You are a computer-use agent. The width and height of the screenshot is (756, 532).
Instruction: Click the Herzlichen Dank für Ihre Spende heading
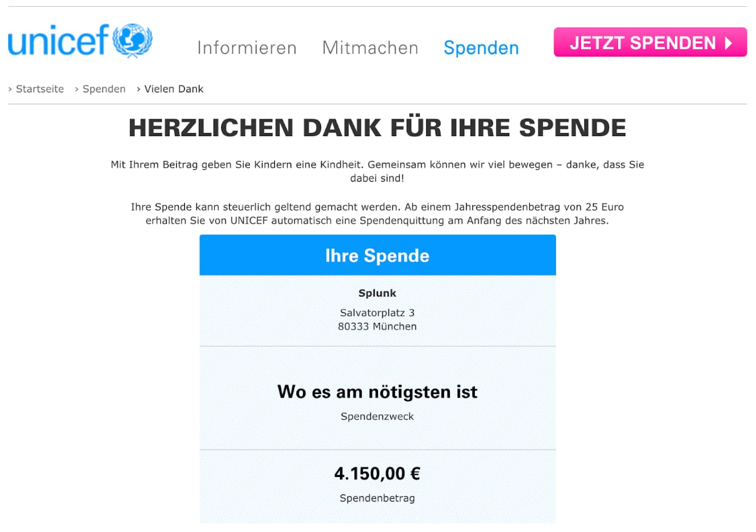[x=377, y=128]
